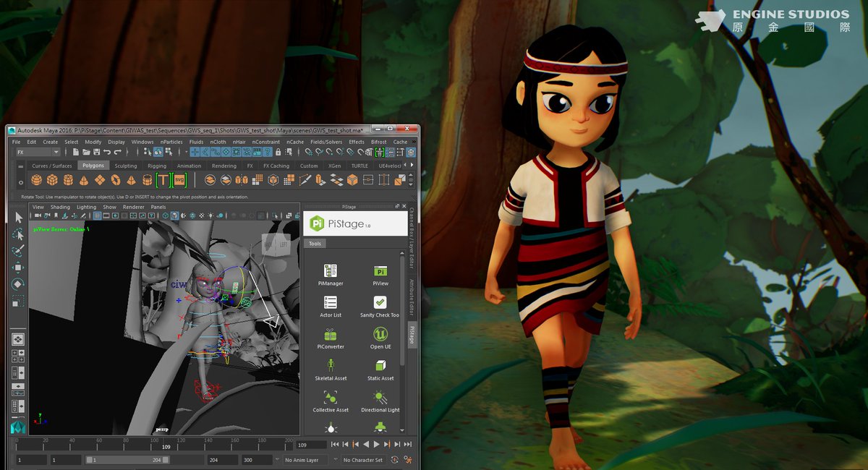Open the Windows menu
868x470 pixels.
[142, 142]
